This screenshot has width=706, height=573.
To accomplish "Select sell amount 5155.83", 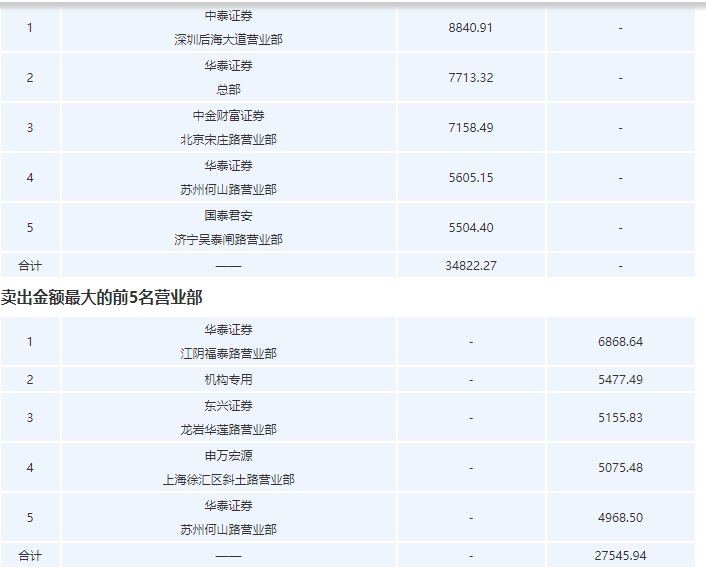I will 620,418.
